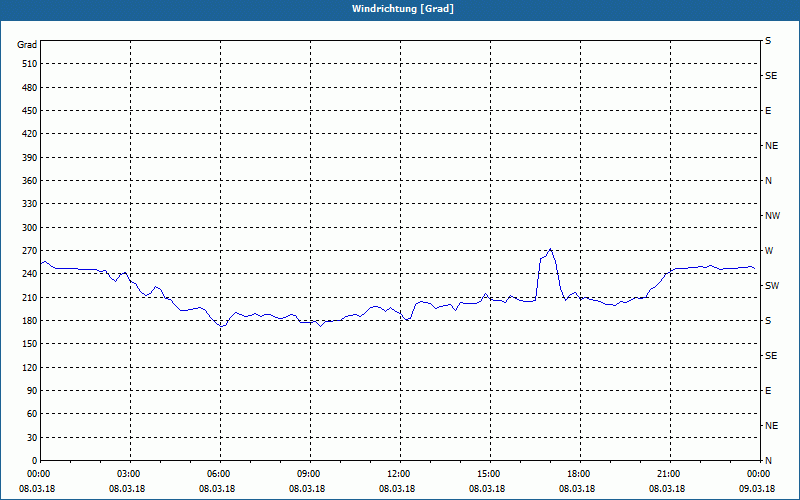800x500 pixels.
Task: Click the 510 value on the Grad axis
Action: (30, 64)
